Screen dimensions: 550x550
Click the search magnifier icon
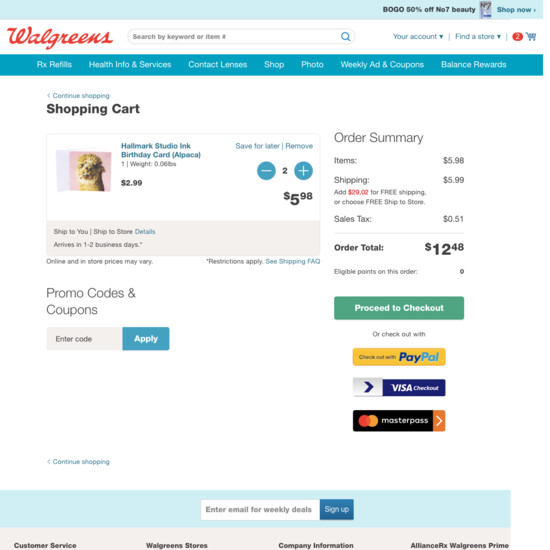coord(345,36)
